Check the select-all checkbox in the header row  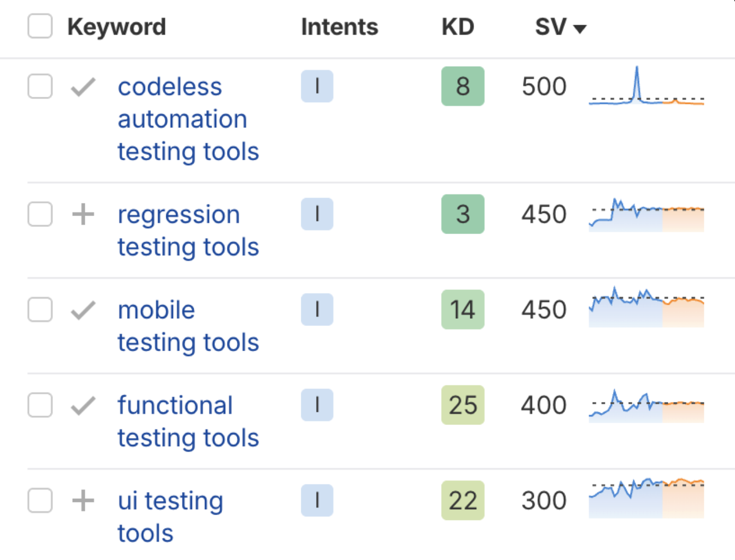(x=39, y=26)
